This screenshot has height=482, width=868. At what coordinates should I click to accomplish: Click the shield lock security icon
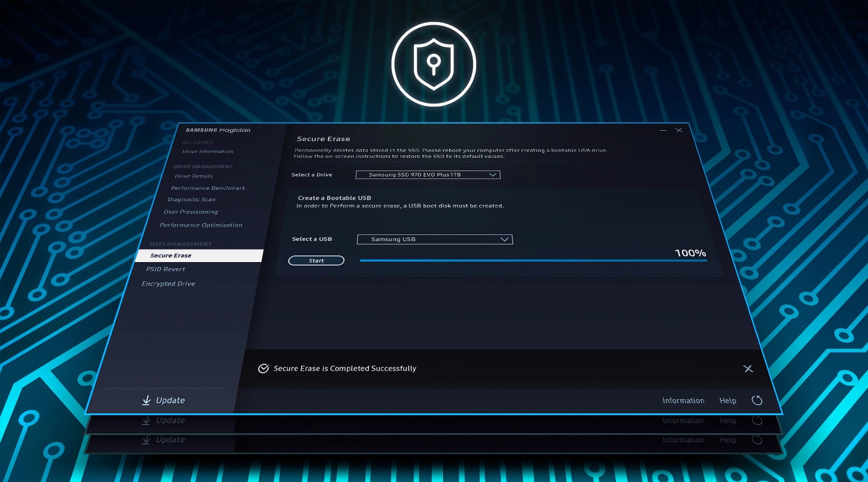tap(433, 64)
